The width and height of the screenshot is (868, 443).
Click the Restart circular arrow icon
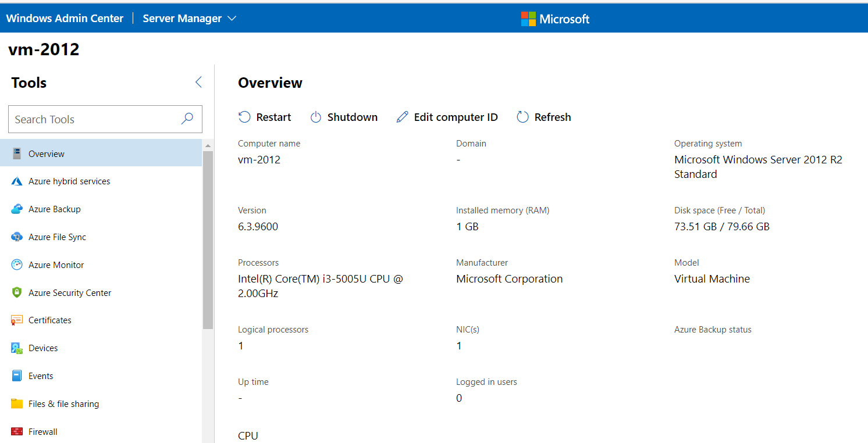point(244,117)
